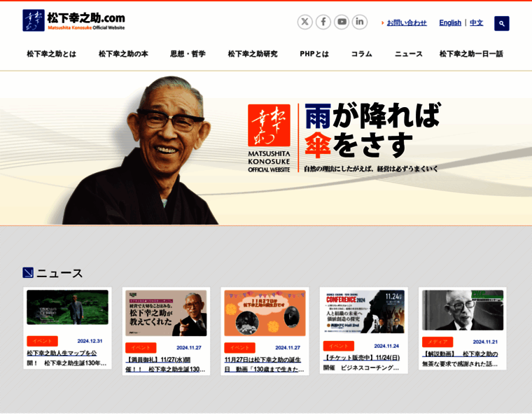
Task: Open the Facebook social icon
Action: [x=323, y=22]
